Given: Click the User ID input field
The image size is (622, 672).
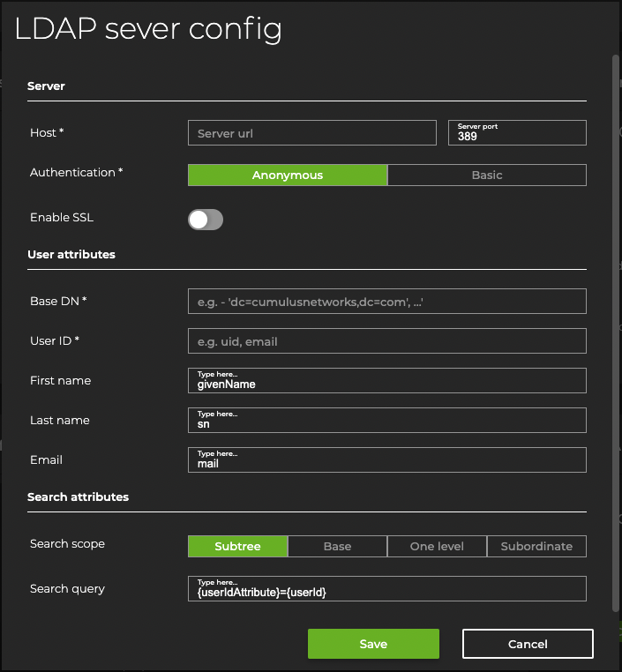Looking at the screenshot, I should [386, 341].
